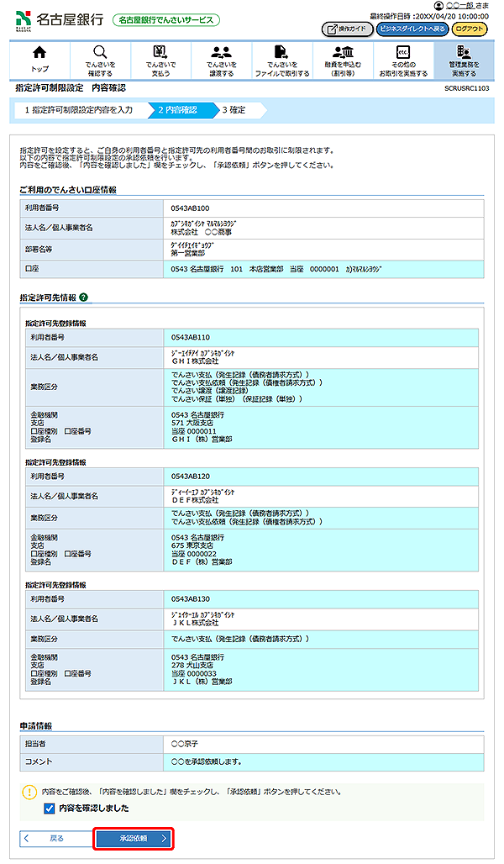Select step 2 内容確認 tab
504x864 pixels.
pos(177,109)
